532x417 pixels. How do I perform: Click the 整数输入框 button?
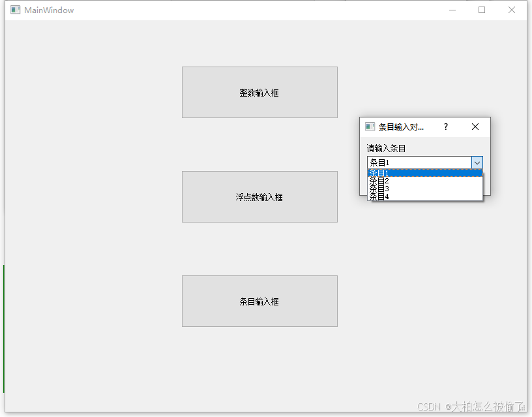[x=259, y=93]
